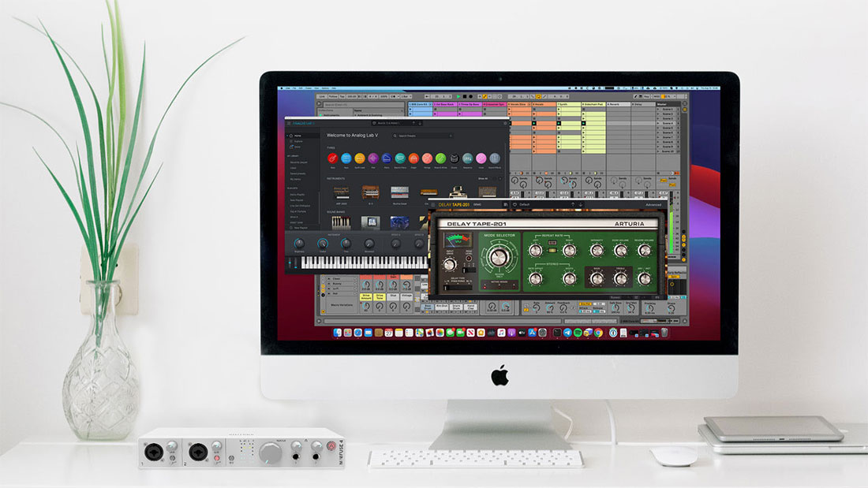Open the preset library icon in Delay Tape-201
Image resolution: width=868 pixels, height=488 pixels.
[506, 205]
